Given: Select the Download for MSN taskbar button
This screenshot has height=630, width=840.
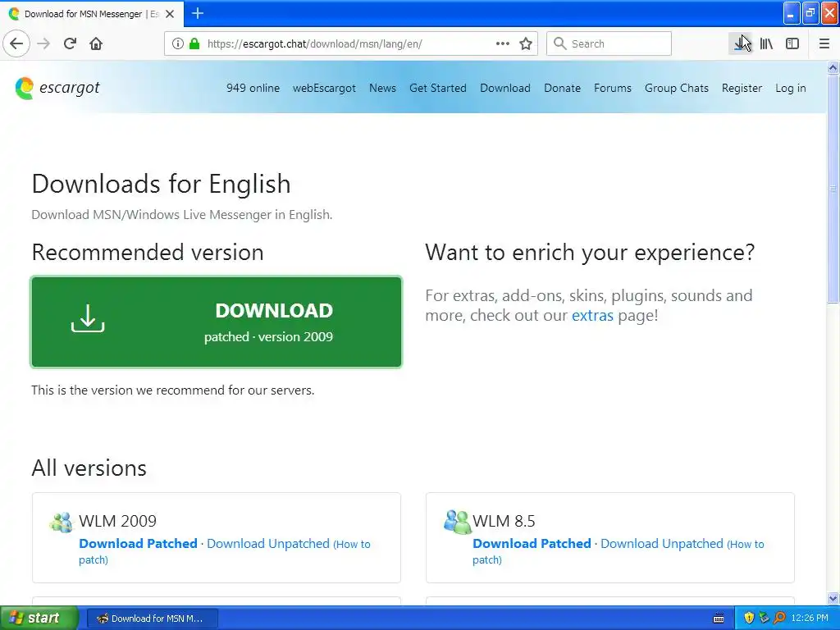Looking at the screenshot, I should (x=152, y=619).
